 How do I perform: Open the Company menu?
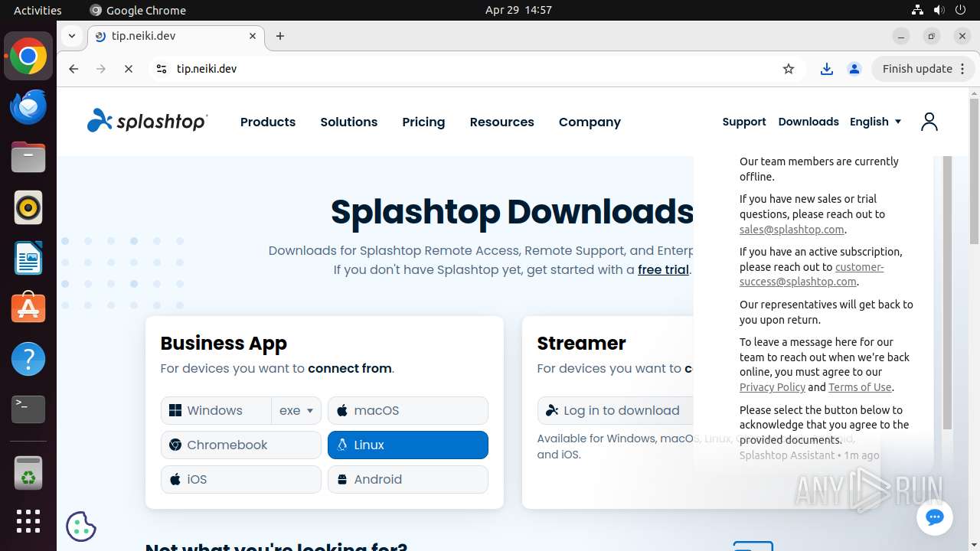(x=590, y=122)
